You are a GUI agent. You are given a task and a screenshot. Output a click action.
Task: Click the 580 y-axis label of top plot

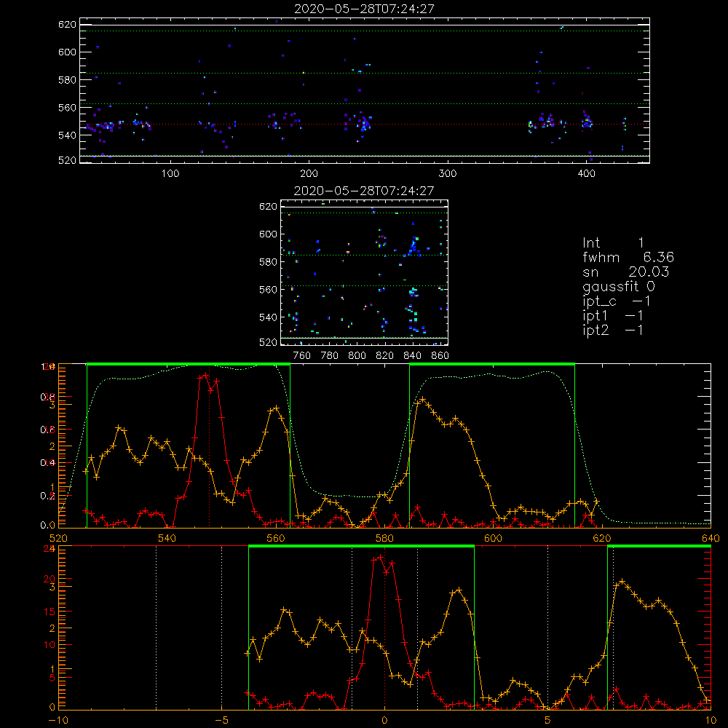coord(67,80)
